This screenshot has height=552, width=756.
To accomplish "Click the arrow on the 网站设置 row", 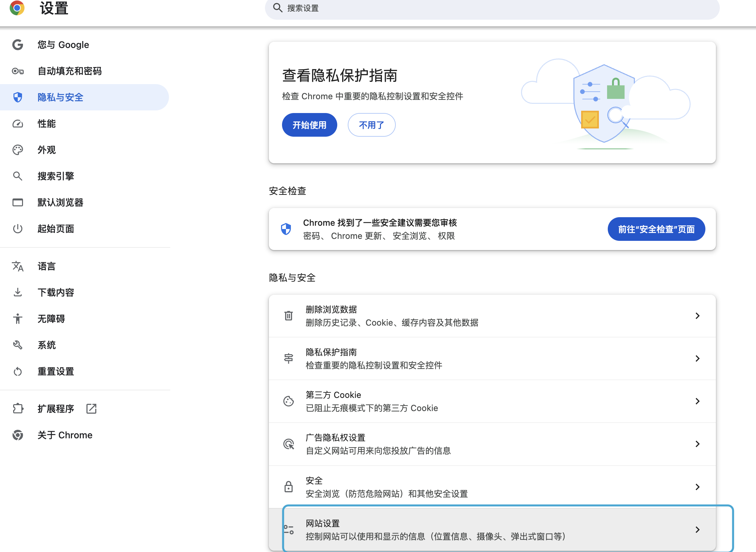I will coord(697,530).
